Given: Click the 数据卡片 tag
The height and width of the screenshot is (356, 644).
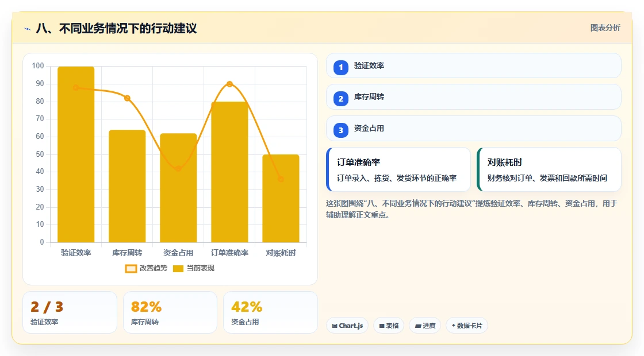Looking at the screenshot, I should click(x=466, y=326).
